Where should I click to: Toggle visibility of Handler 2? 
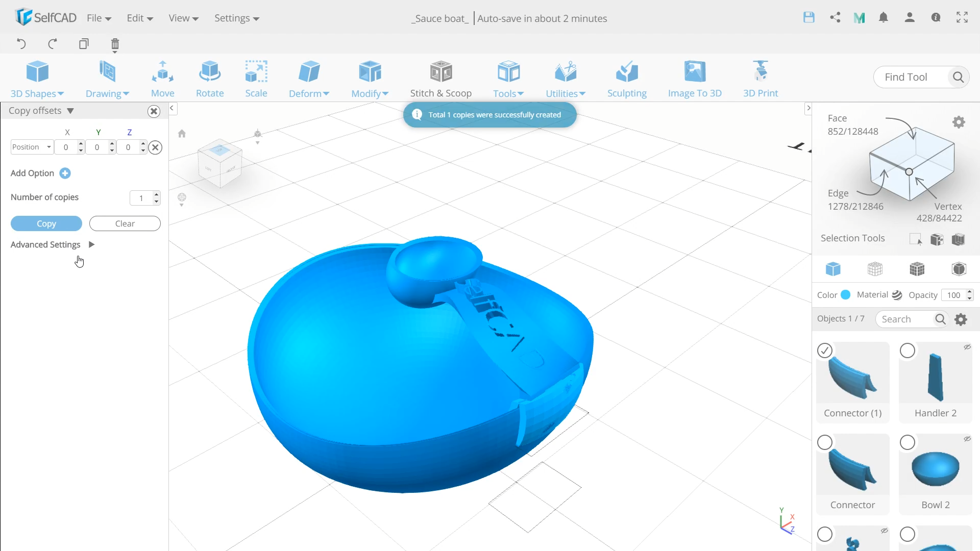[967, 347]
